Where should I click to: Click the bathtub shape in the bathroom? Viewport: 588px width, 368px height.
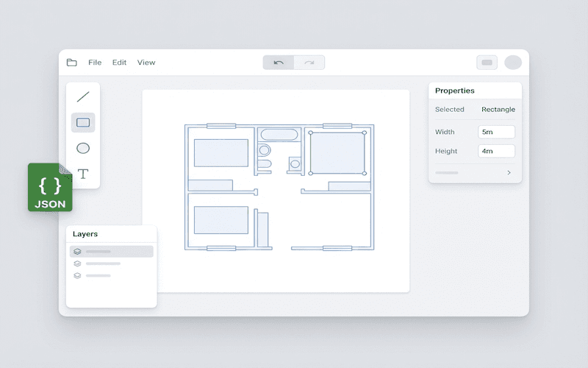(x=279, y=135)
